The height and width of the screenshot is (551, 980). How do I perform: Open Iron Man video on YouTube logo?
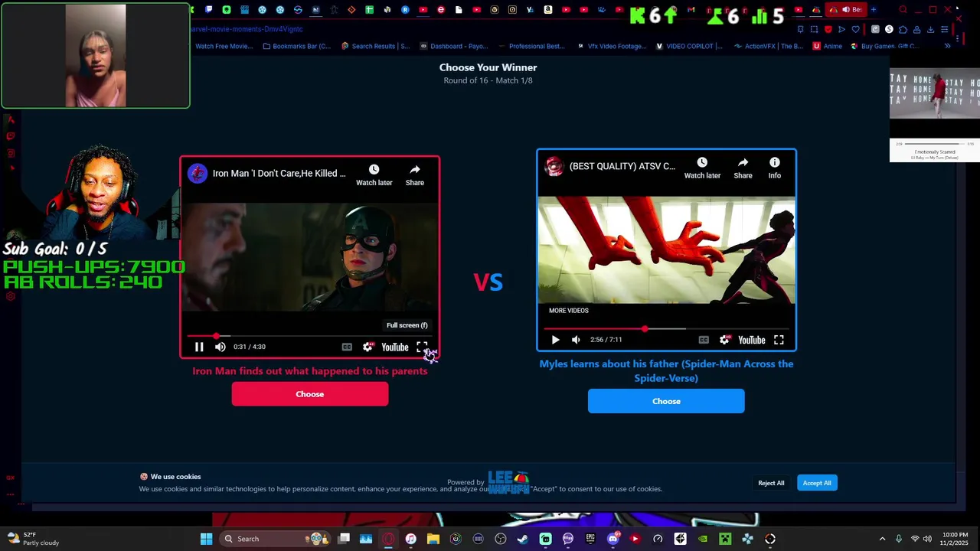(x=395, y=347)
